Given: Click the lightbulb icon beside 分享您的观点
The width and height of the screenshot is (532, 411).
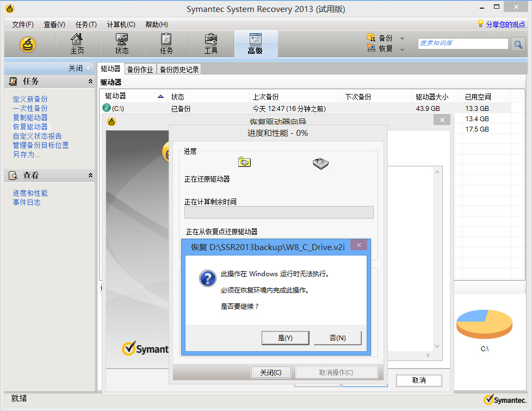Looking at the screenshot, I should (480, 24).
